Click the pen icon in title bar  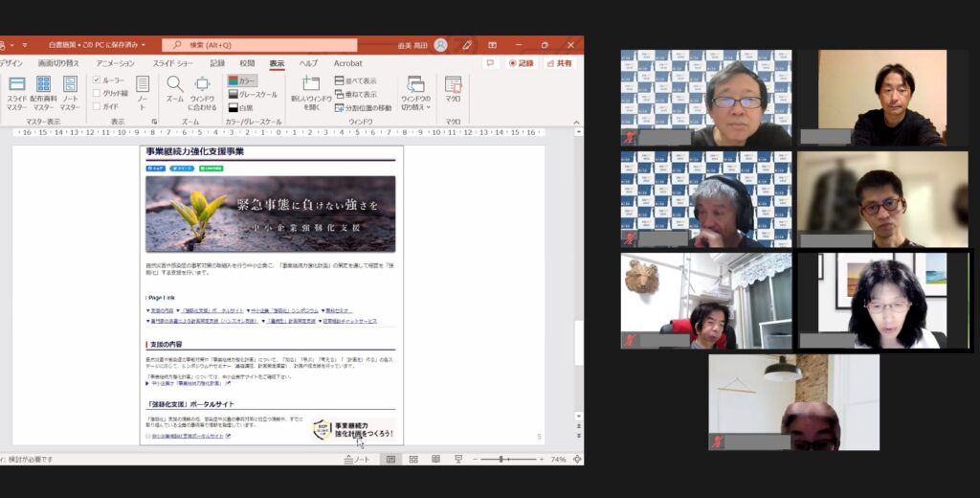(x=467, y=45)
